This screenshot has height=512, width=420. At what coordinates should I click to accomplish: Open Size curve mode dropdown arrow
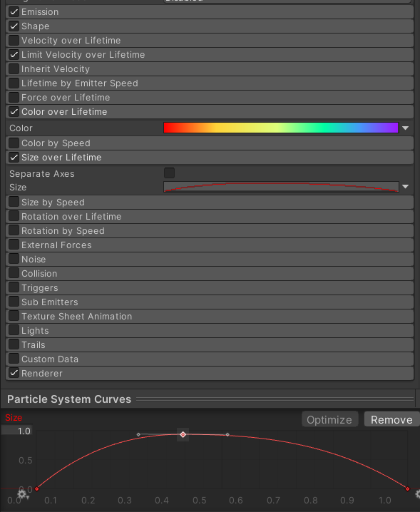coord(405,187)
